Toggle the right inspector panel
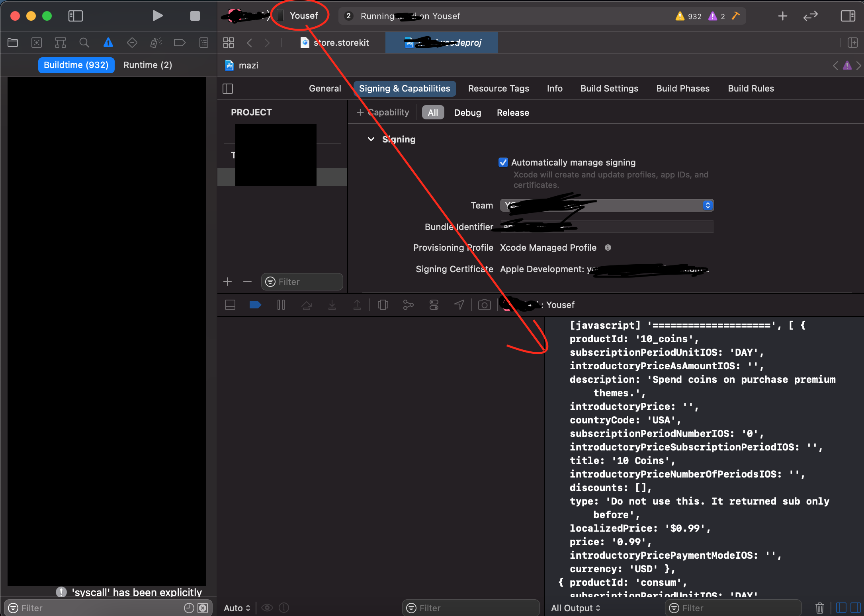This screenshot has height=616, width=864. (848, 16)
